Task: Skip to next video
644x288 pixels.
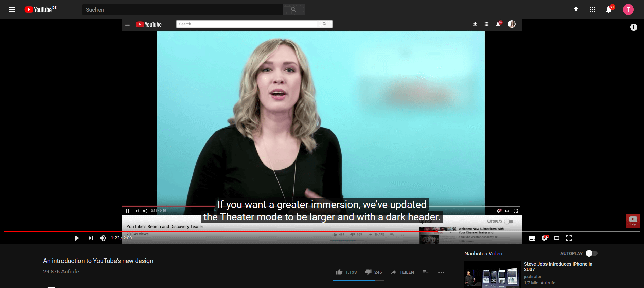Action: pyautogui.click(x=91, y=238)
